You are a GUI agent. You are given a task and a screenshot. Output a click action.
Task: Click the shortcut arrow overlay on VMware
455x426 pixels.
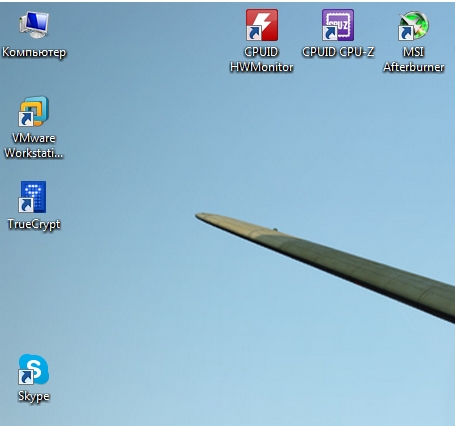pyautogui.click(x=26, y=119)
